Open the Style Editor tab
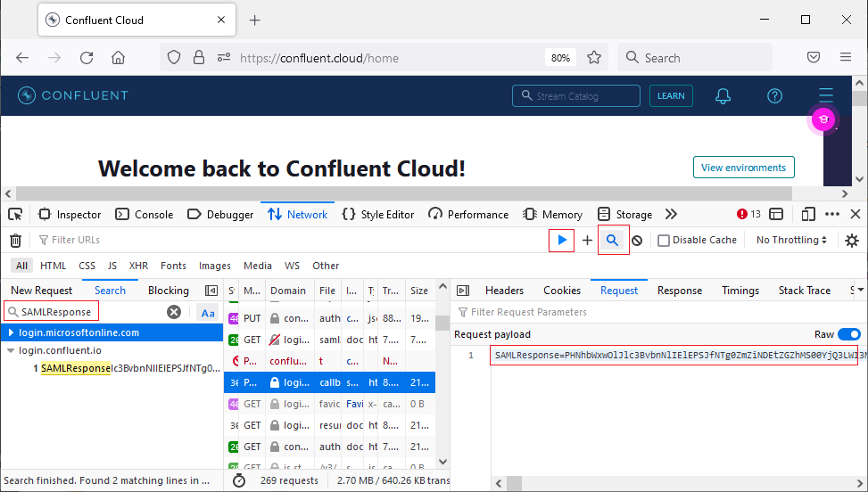The width and height of the screenshot is (868, 492). click(x=378, y=215)
